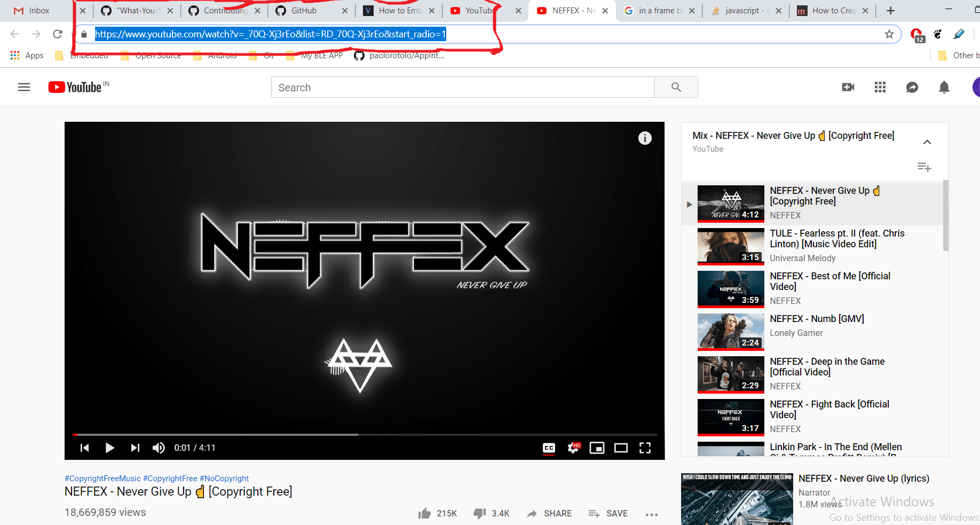The image size is (980, 525).
Task: Open the Other bookmarks folder
Action: coord(959,56)
